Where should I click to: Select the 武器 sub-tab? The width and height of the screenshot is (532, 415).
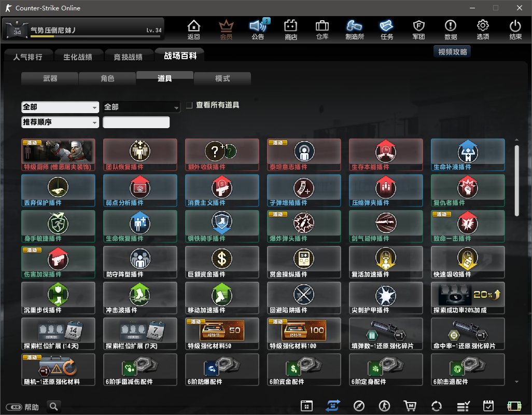tap(50, 78)
